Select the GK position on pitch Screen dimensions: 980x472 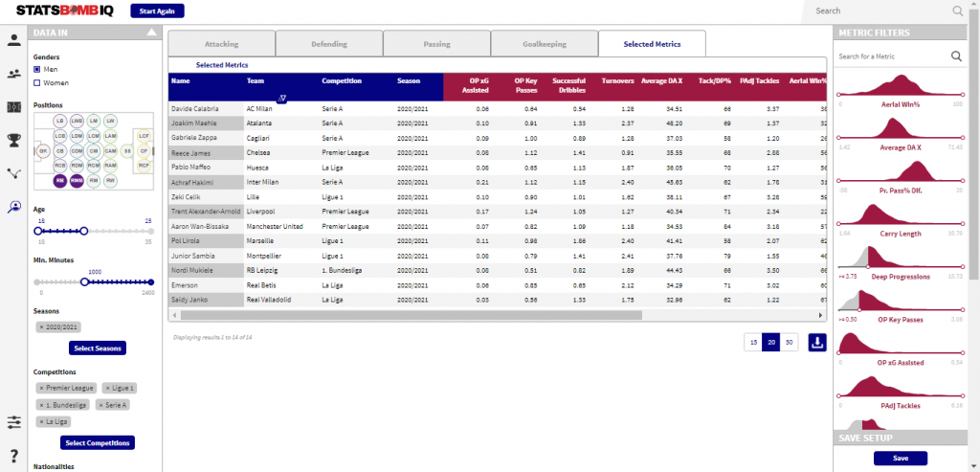point(42,150)
